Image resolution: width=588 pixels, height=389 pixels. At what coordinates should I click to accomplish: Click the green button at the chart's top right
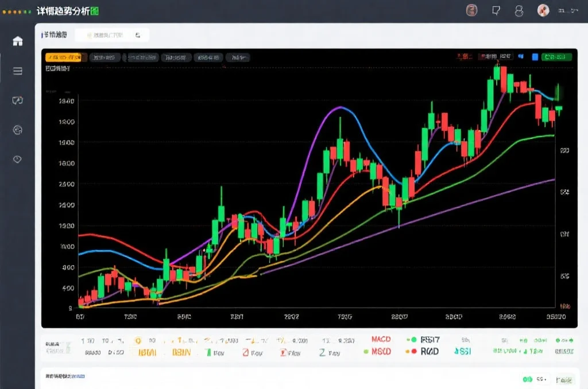click(557, 57)
